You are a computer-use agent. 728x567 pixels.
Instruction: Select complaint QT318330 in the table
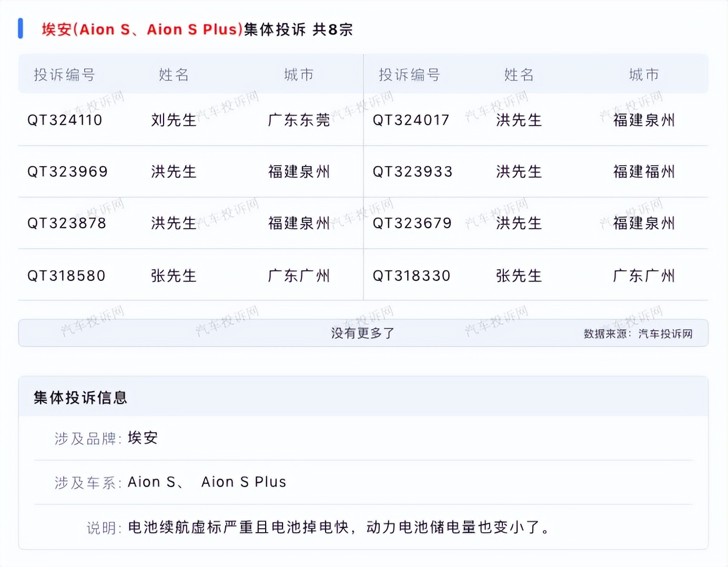pos(411,276)
